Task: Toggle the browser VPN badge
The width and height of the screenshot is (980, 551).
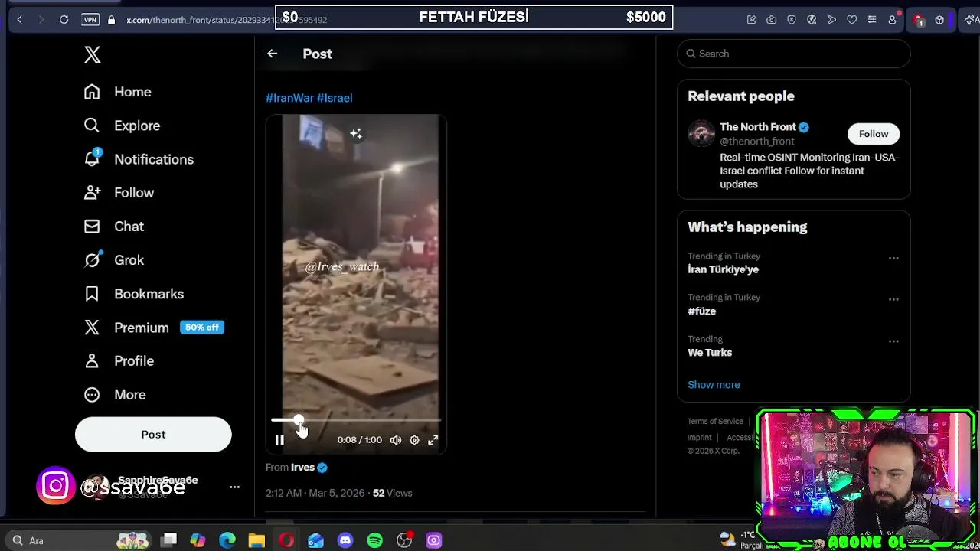Action: pos(90,20)
